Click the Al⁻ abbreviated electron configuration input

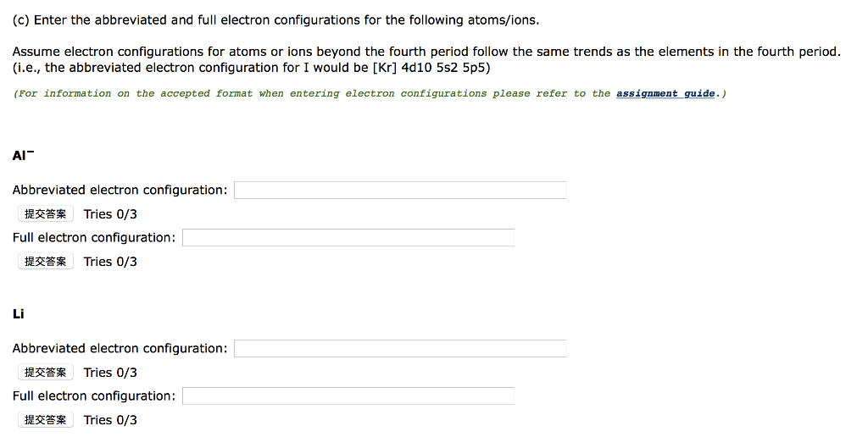[x=400, y=191]
